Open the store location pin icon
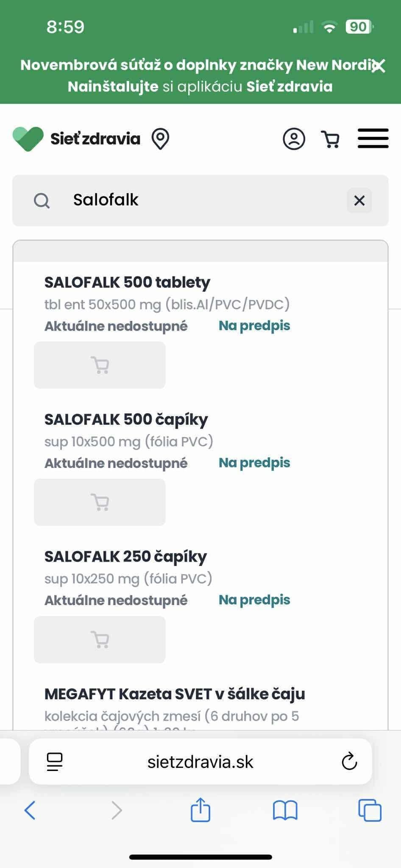Viewport: 401px width, 868px height. (160, 139)
